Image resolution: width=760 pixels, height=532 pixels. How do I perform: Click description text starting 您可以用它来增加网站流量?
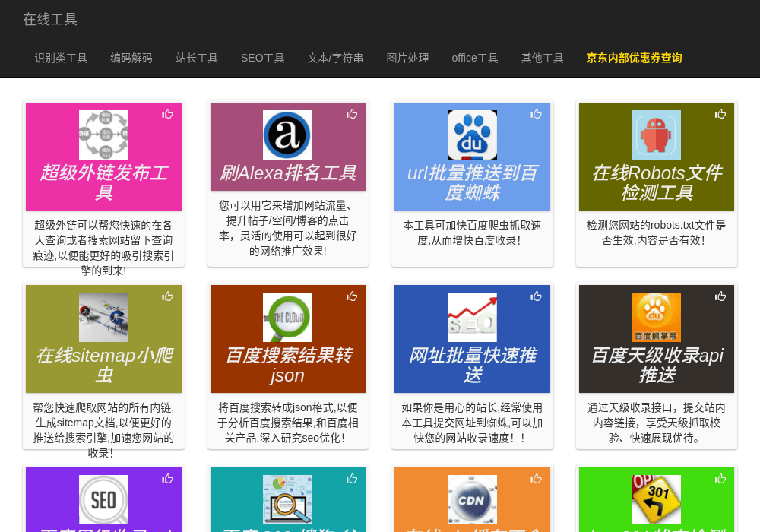point(288,228)
